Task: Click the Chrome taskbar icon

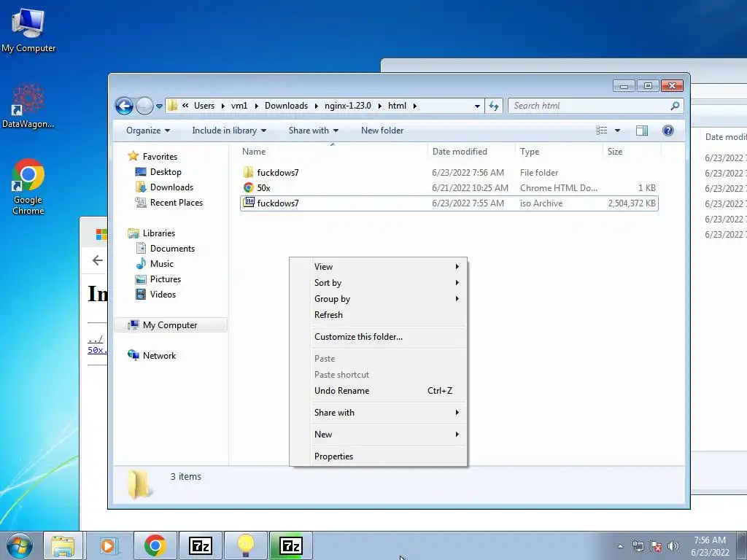Action: coord(155,545)
